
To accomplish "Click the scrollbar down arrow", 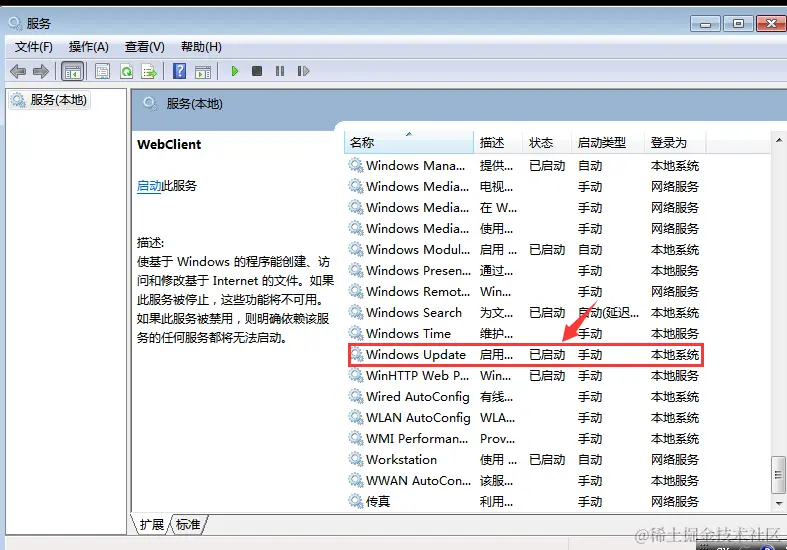I will point(778,503).
